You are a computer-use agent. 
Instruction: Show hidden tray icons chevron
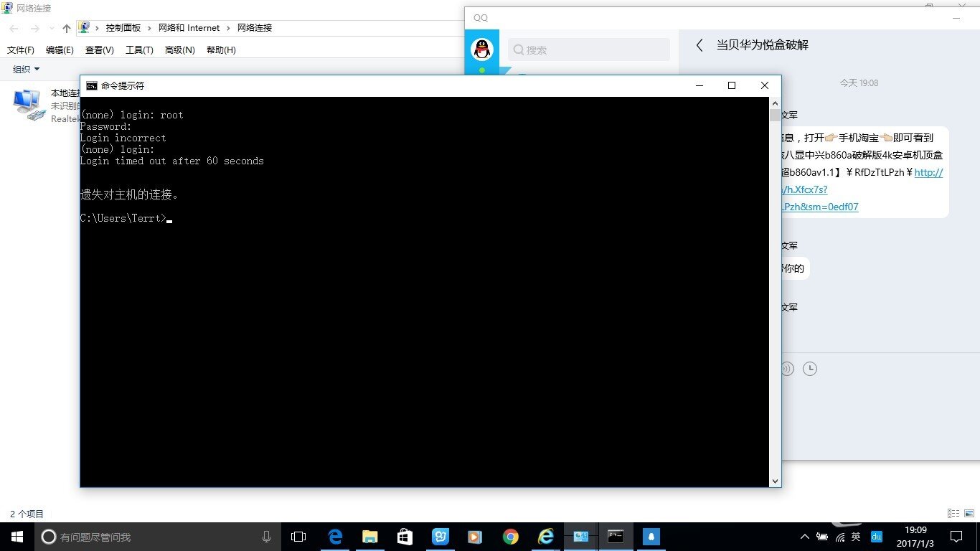click(x=806, y=537)
